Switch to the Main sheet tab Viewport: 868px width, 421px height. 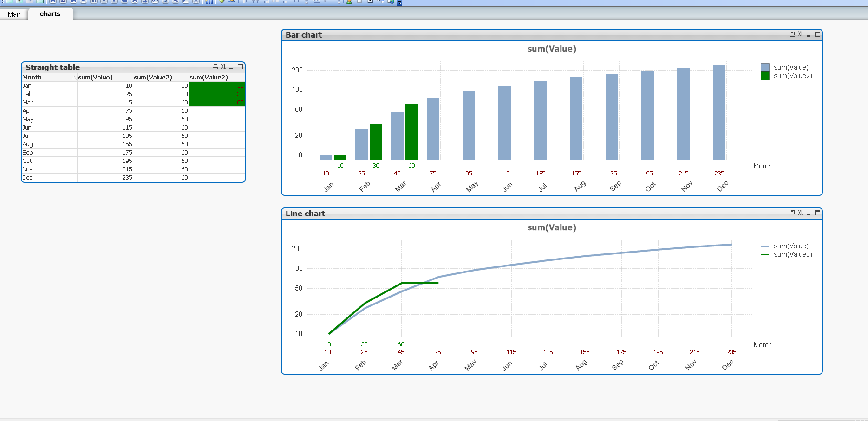[x=14, y=14]
